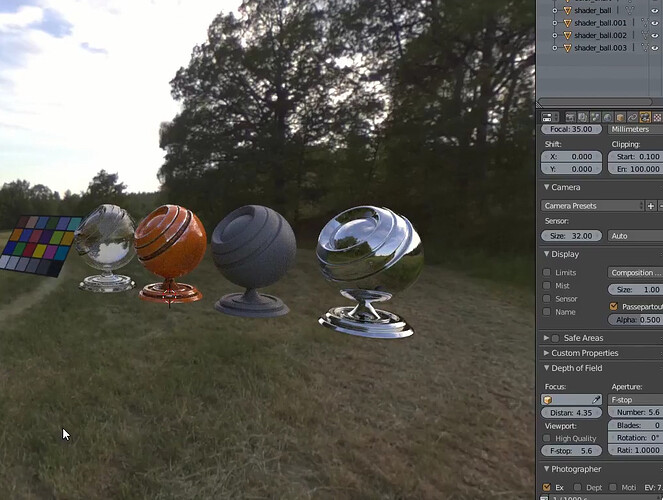The height and width of the screenshot is (500, 663).
Task: Enable the Moti checkbox in Photographer panel
Action: tap(613, 487)
